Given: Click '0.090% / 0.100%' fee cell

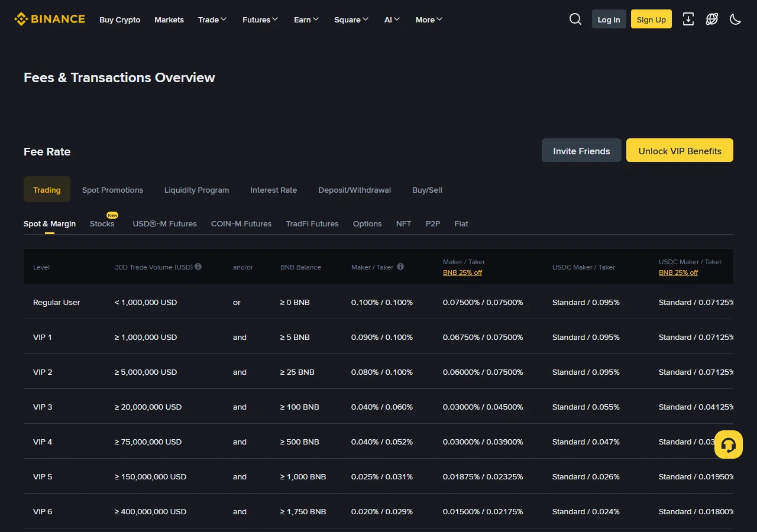Looking at the screenshot, I should [382, 337].
